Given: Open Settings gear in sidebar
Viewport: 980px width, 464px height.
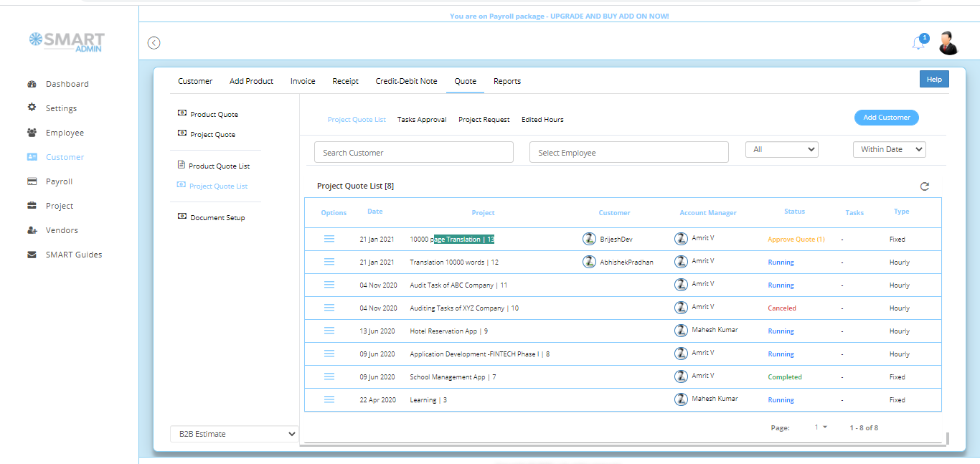Looking at the screenshot, I should click(32, 108).
